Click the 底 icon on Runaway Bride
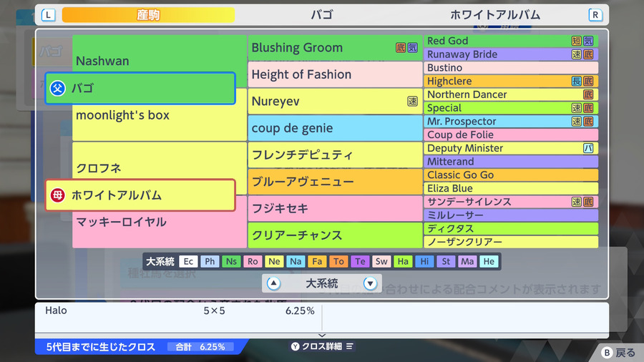Image resolution: width=644 pixels, height=362 pixels. [588, 54]
